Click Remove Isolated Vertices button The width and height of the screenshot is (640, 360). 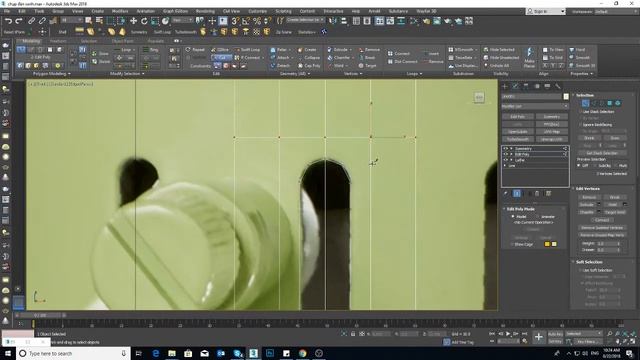coord(602,227)
